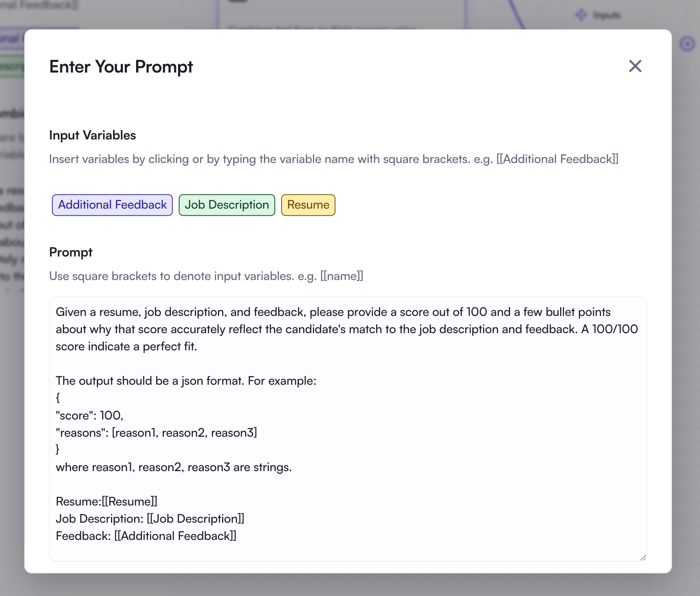Viewport: 700px width, 596px height.
Task: Click the Enter Your Prompt heading
Action: pyautogui.click(x=121, y=67)
